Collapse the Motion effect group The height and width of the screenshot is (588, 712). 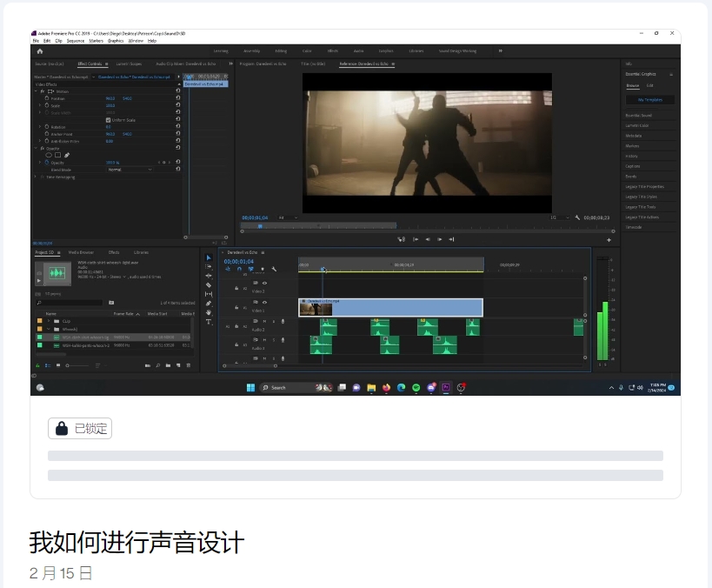pyautogui.click(x=36, y=91)
